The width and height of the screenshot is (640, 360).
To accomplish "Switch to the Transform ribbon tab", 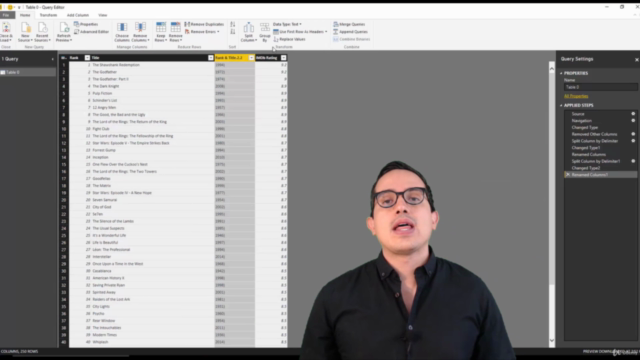I will pyautogui.click(x=48, y=15).
